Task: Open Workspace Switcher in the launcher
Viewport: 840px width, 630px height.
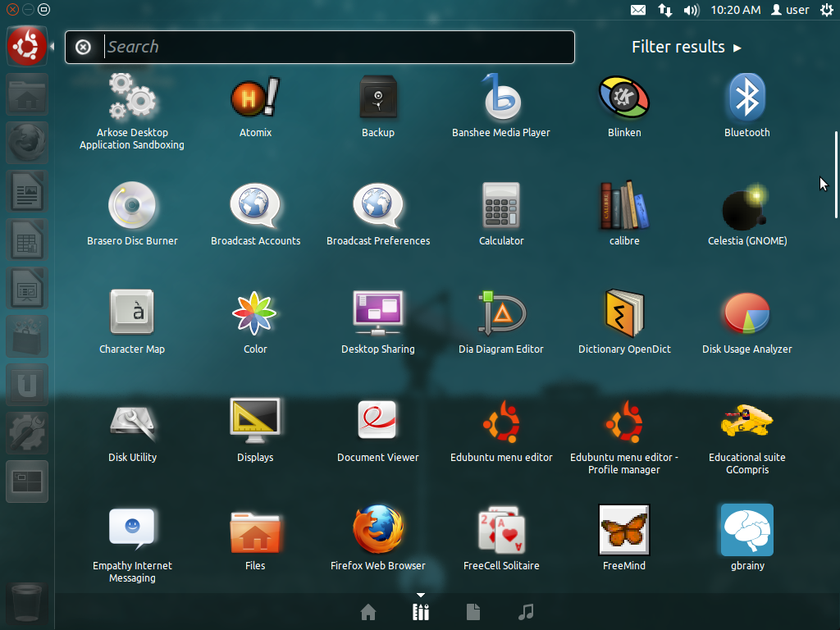Action: click(27, 481)
